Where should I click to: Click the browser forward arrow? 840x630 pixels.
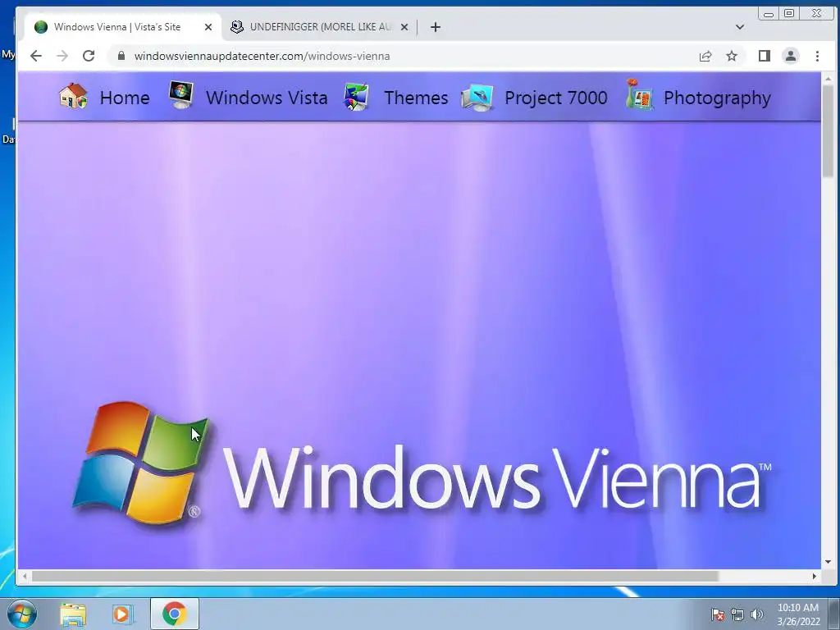pyautogui.click(x=62, y=56)
